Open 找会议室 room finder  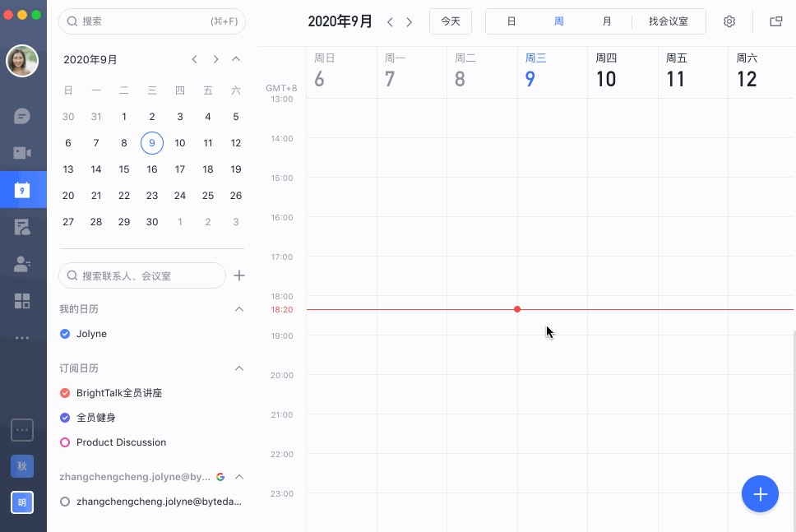[x=668, y=21]
